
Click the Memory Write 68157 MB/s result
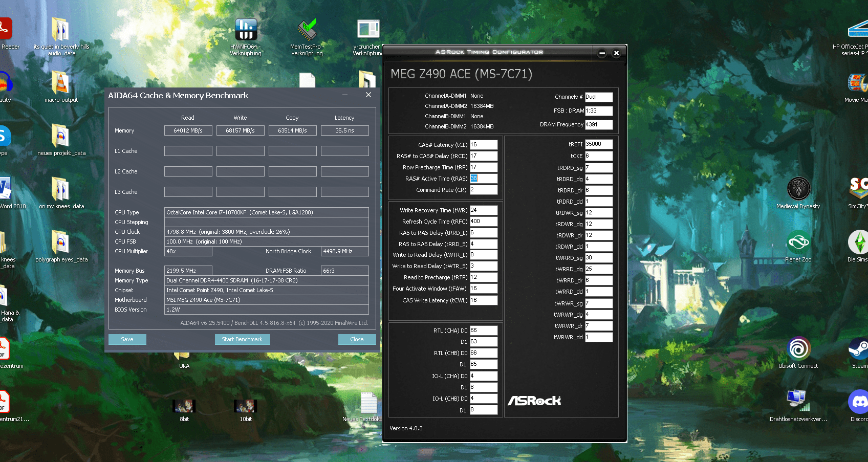[241, 130]
